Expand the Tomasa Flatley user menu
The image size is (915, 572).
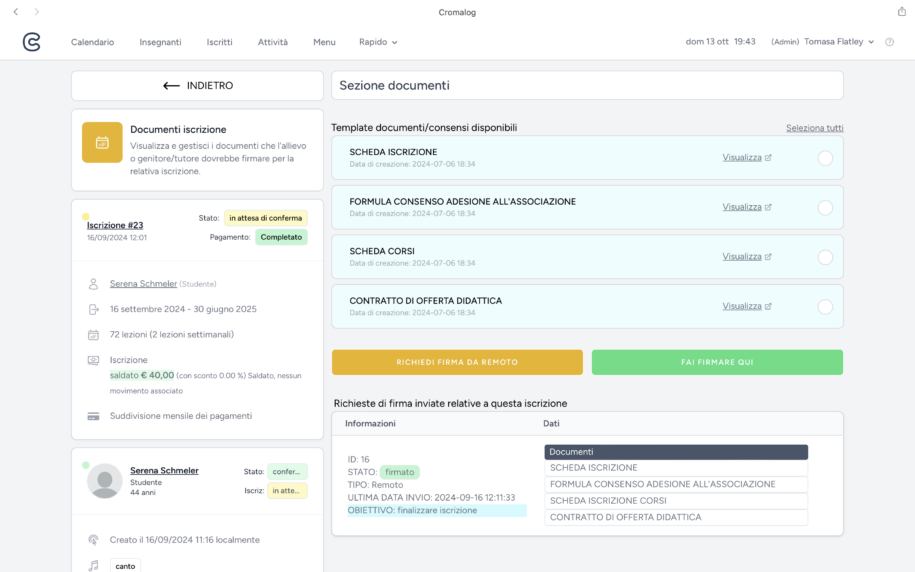coord(838,42)
